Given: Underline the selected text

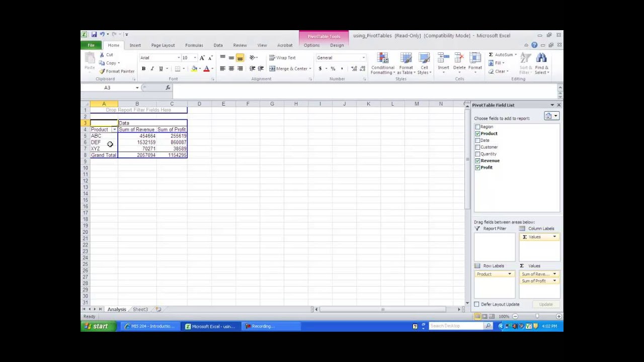Looking at the screenshot, I should (x=161, y=68).
